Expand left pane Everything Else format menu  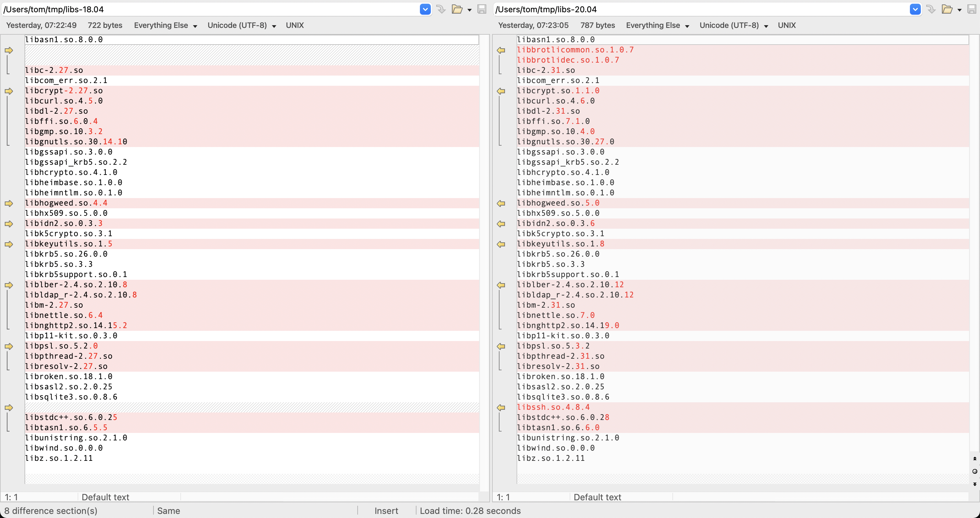(x=165, y=26)
